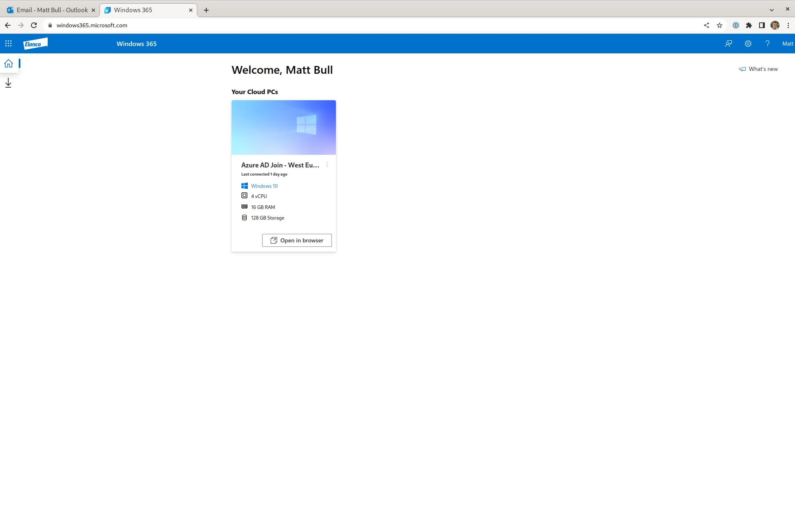Image resolution: width=795 pixels, height=532 pixels.
Task: Open the download sidebar icon
Action: pyautogui.click(x=8, y=83)
